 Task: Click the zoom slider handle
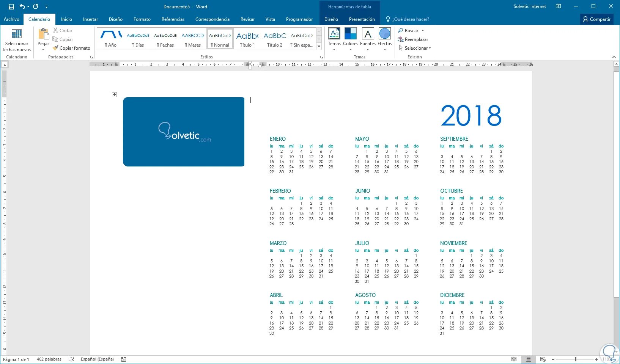click(x=576, y=359)
